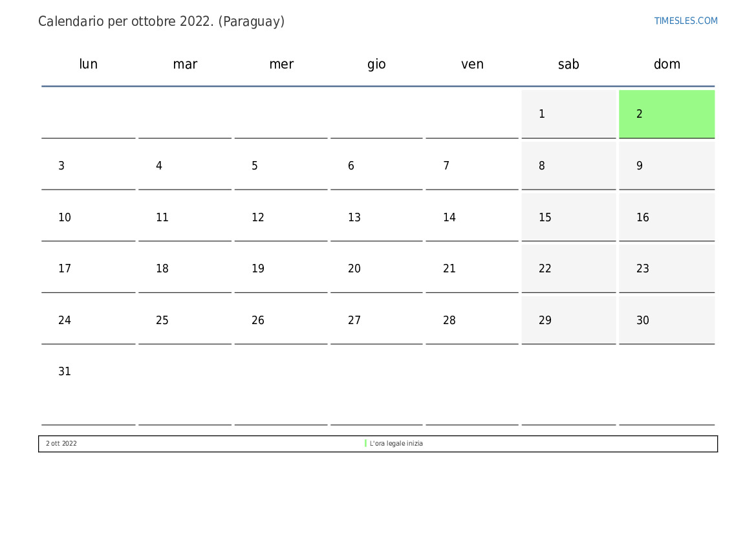This screenshot has height=535, width=756.
Task: Open the TIMESLES.COM link
Action: point(686,21)
